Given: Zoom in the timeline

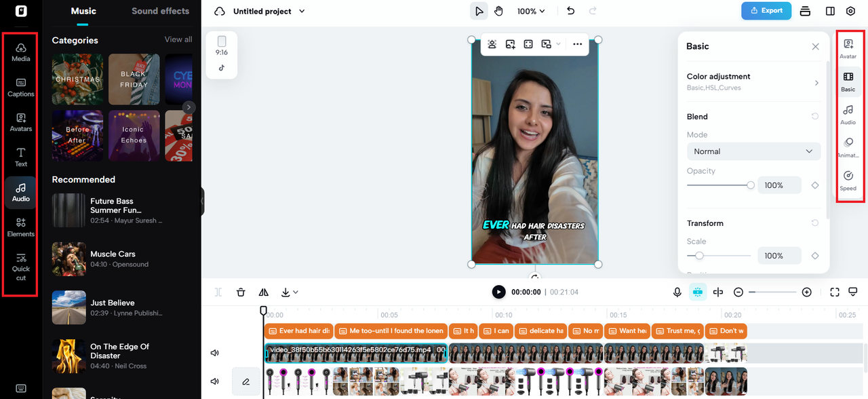Looking at the screenshot, I should (x=806, y=292).
